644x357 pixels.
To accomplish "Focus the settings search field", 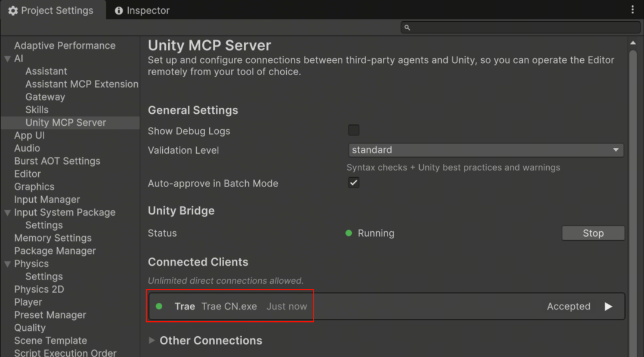I will pyautogui.click(x=521, y=27).
